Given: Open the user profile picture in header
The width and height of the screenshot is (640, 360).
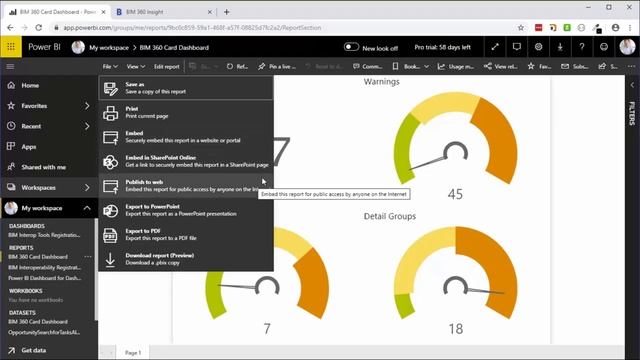Looking at the screenshot, I should tap(627, 47).
